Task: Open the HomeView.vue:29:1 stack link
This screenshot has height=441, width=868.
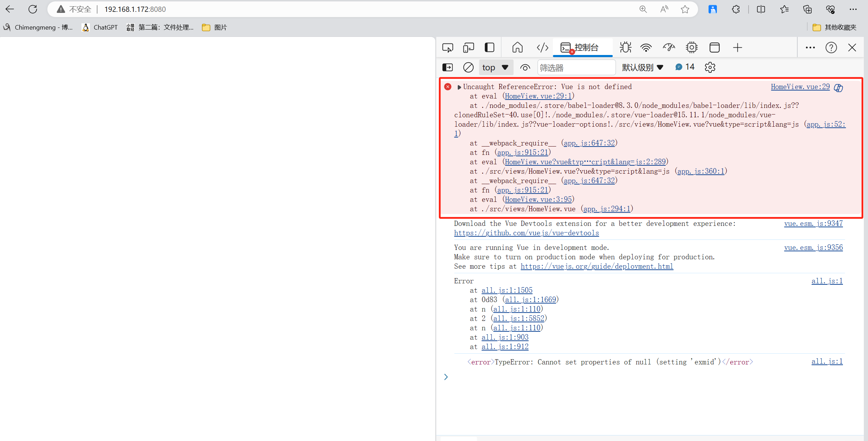Action: point(538,96)
